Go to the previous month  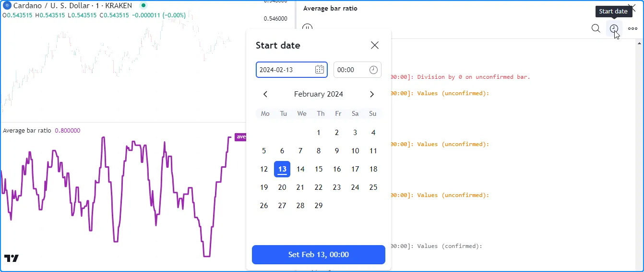pyautogui.click(x=265, y=94)
